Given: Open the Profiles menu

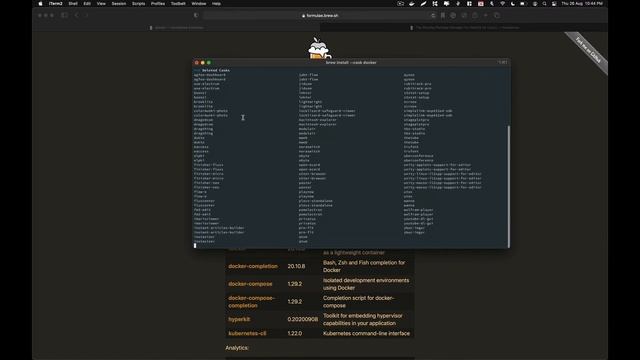Looking at the screenshot, I should pyautogui.click(x=158, y=4).
